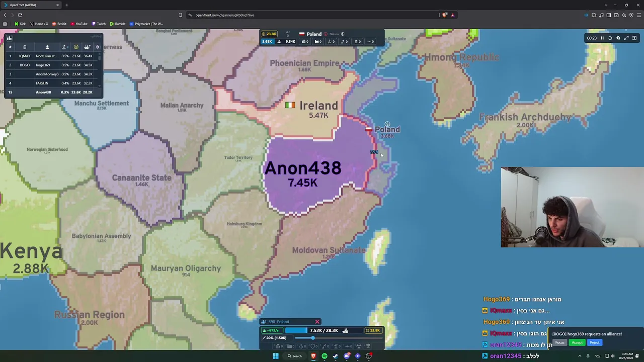This screenshot has height=362, width=644.
Task: Switch to OpenFront (ALPHA) browser tab
Action: tap(31, 5)
